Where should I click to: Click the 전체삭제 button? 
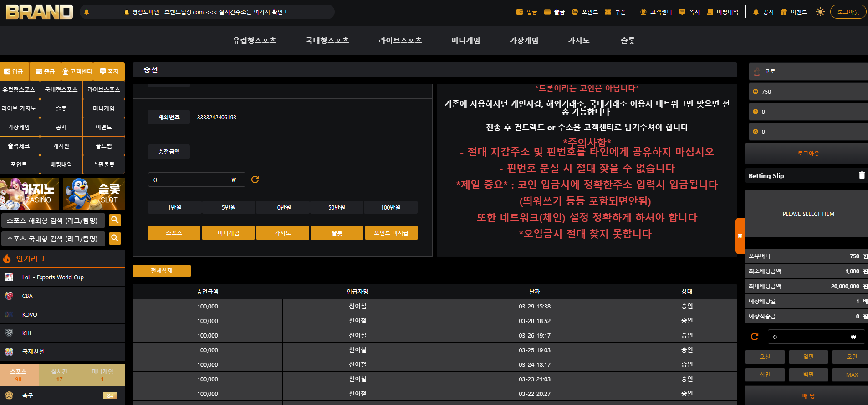161,271
